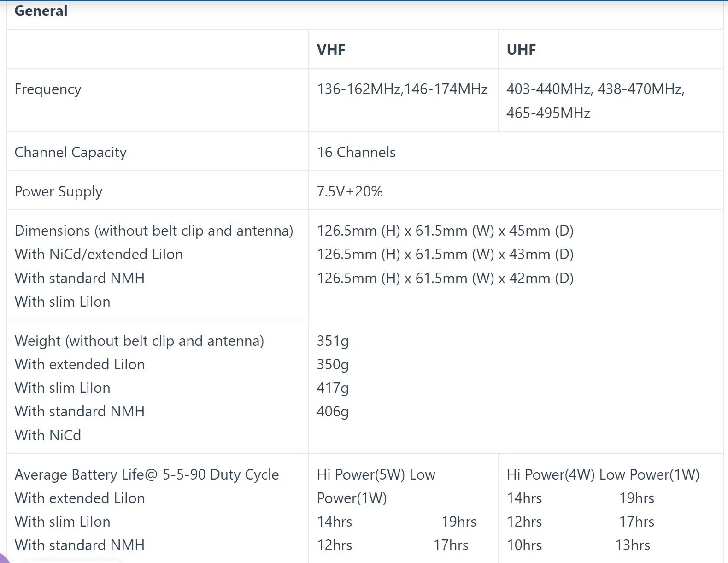
Task: Click the UHF column header
Action: click(521, 49)
